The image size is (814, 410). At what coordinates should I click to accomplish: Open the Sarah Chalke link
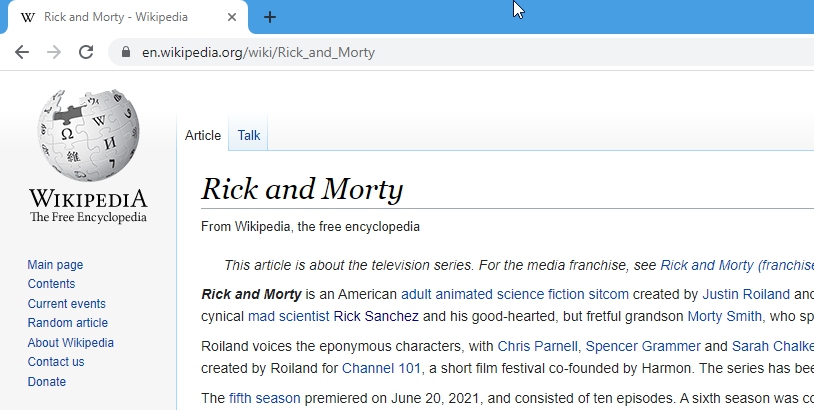[x=772, y=346]
